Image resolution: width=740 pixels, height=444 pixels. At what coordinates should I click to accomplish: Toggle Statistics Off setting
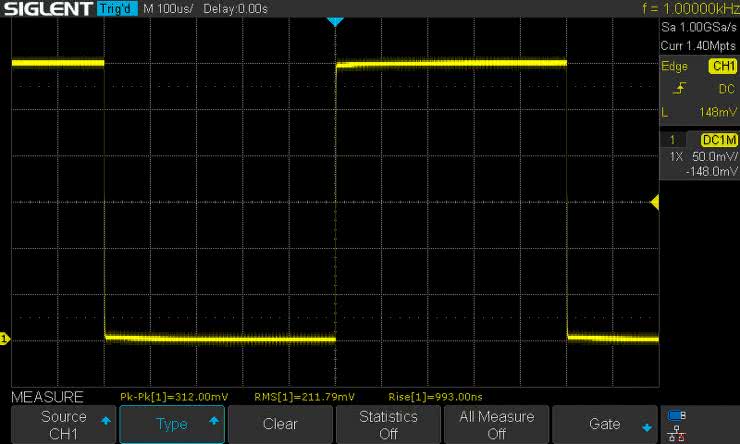(388, 424)
